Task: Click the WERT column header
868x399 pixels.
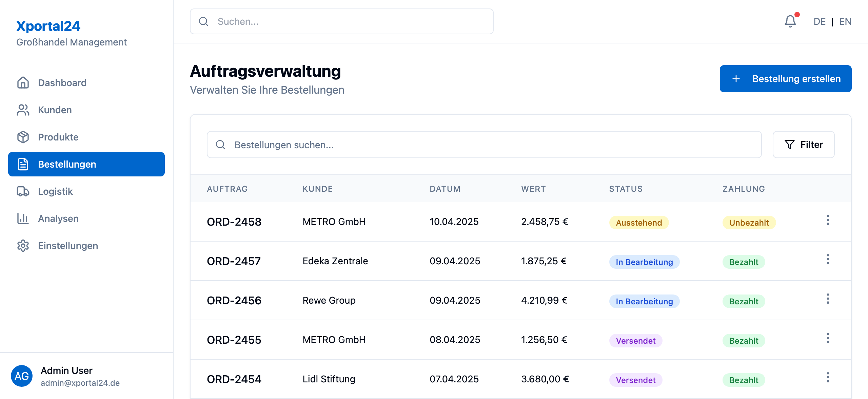Action: [534, 189]
